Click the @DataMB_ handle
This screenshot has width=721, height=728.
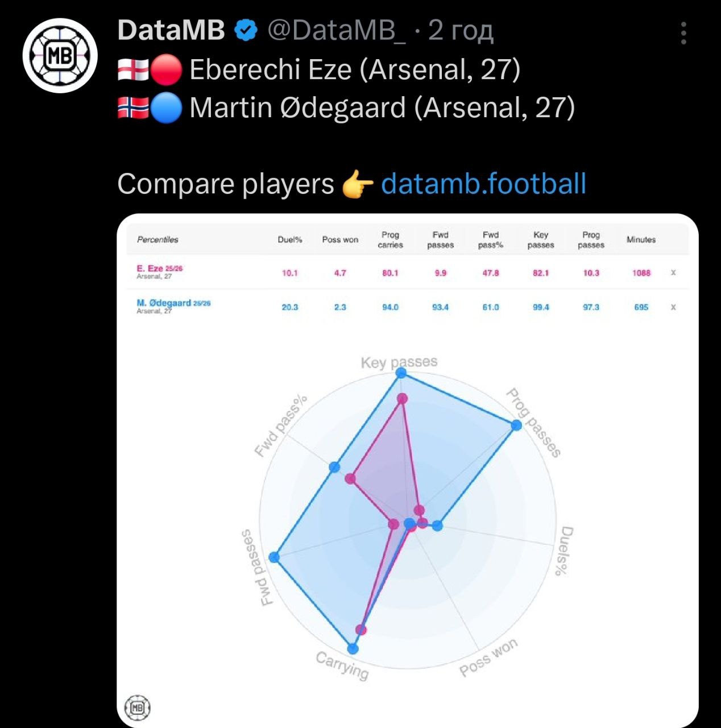coord(337,30)
